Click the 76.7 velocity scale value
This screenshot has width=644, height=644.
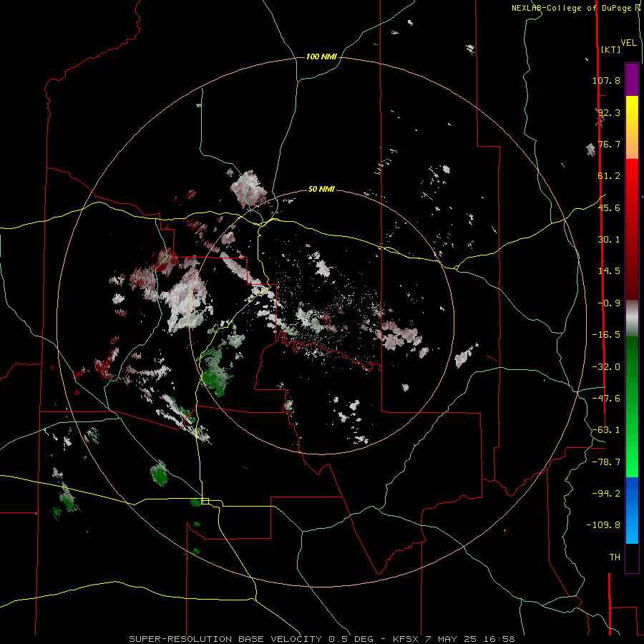click(609, 144)
